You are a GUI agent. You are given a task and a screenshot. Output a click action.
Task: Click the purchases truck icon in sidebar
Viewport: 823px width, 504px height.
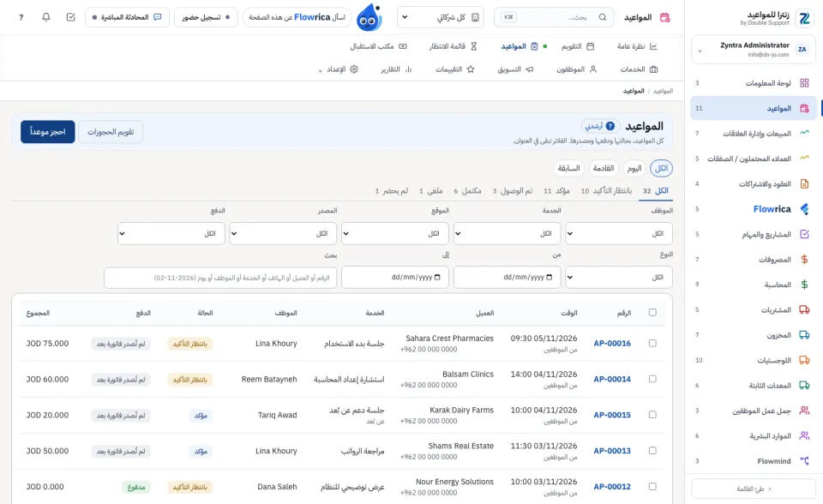[804, 309]
